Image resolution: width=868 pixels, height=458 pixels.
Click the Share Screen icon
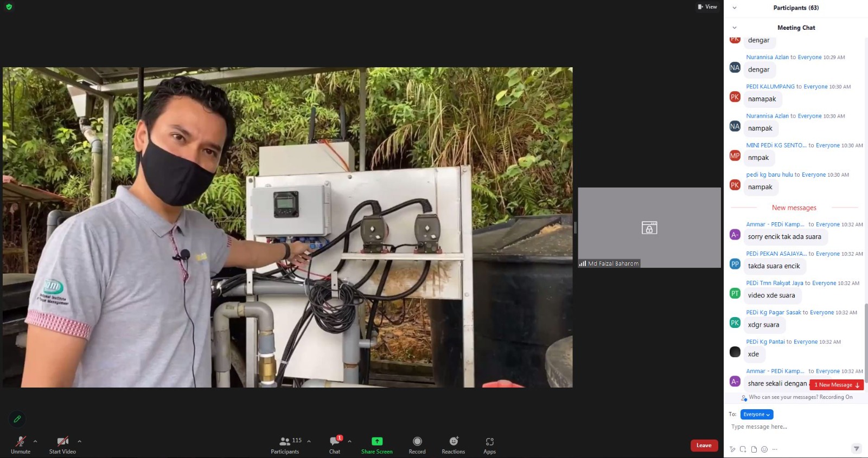376,442
